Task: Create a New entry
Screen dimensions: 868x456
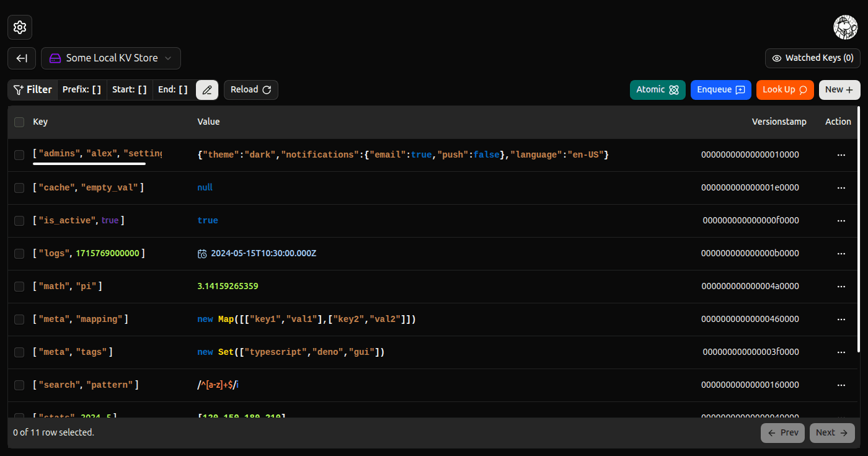Action: tap(839, 90)
